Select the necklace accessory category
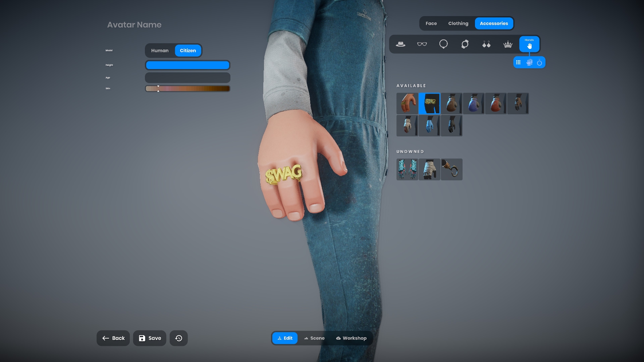This screenshot has width=644, height=362. (x=443, y=44)
